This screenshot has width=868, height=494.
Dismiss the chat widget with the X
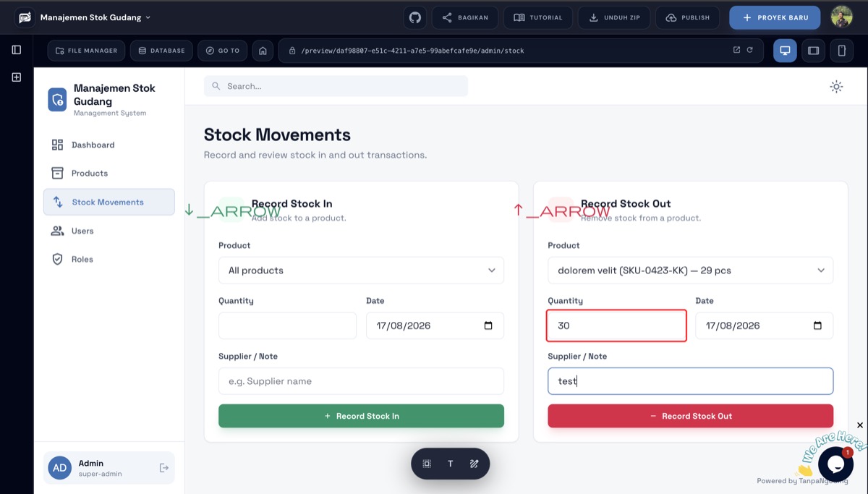pyautogui.click(x=860, y=425)
